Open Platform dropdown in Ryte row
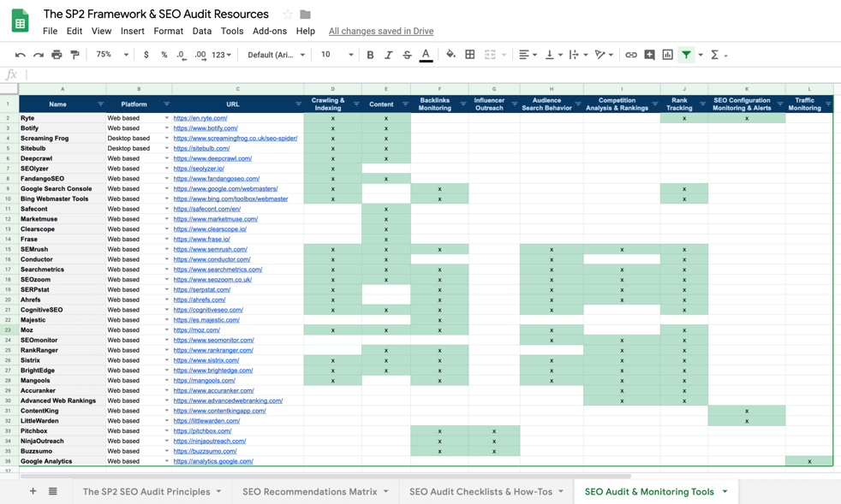The image size is (841, 504). 166,118
